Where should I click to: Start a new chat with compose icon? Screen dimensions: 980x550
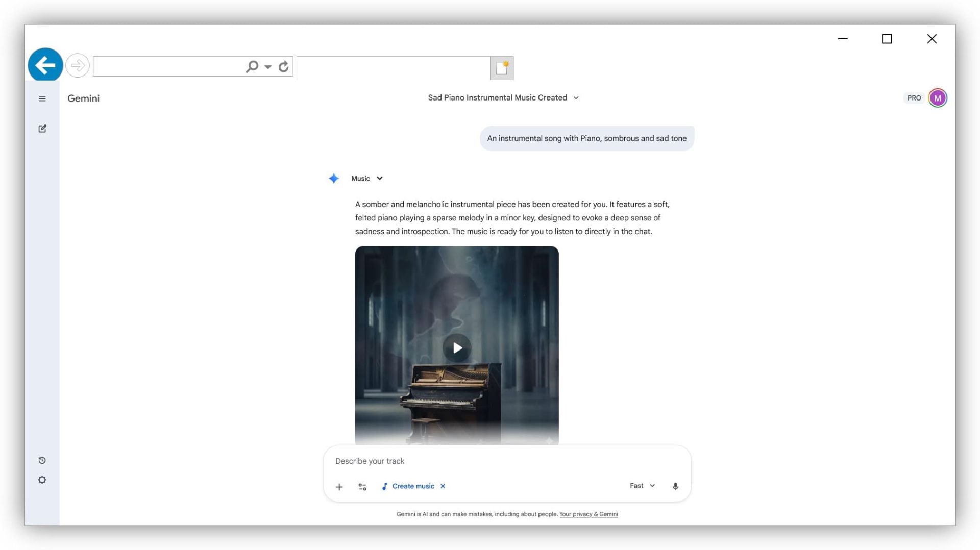42,129
